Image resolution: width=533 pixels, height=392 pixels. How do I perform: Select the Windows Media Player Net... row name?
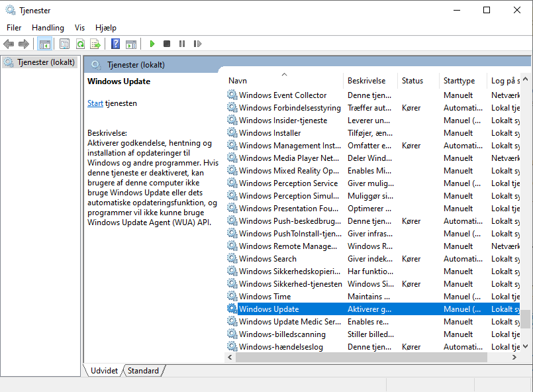[x=289, y=158]
